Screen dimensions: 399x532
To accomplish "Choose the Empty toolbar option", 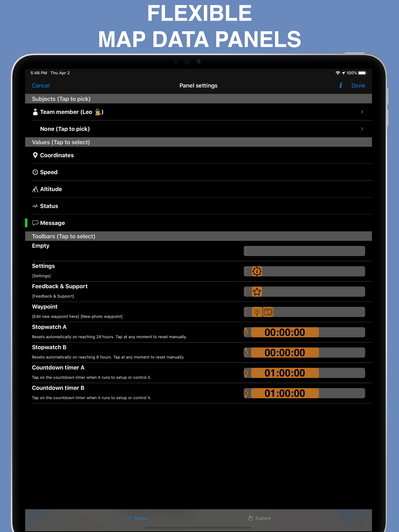I will tap(199, 251).
